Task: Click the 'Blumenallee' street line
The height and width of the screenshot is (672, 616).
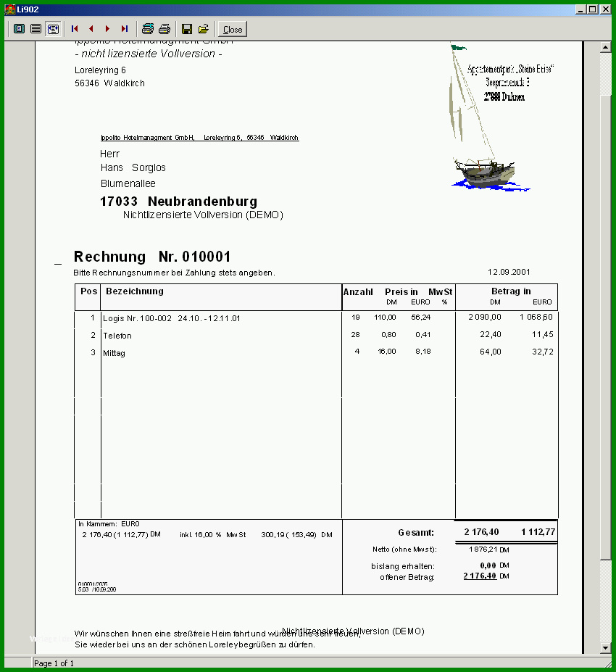Action: pyautogui.click(x=128, y=183)
